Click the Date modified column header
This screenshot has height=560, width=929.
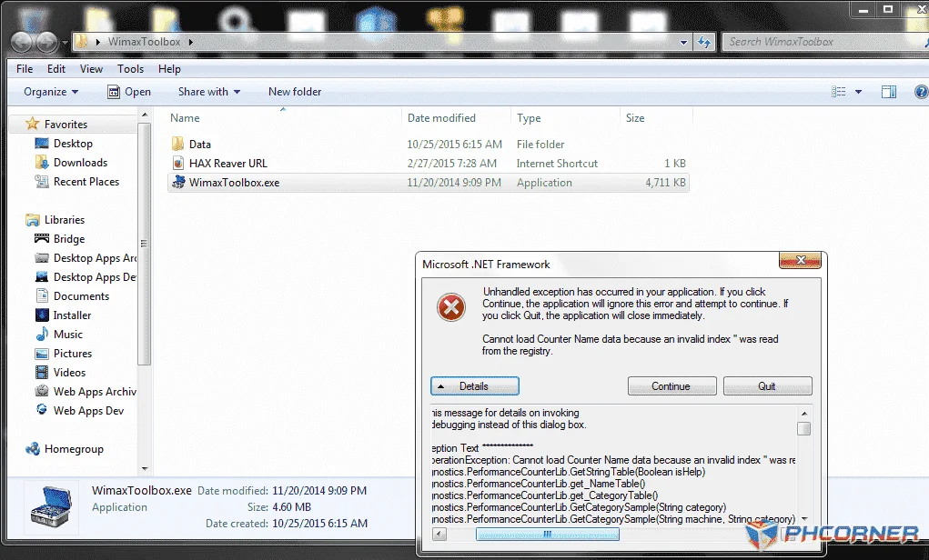click(441, 118)
